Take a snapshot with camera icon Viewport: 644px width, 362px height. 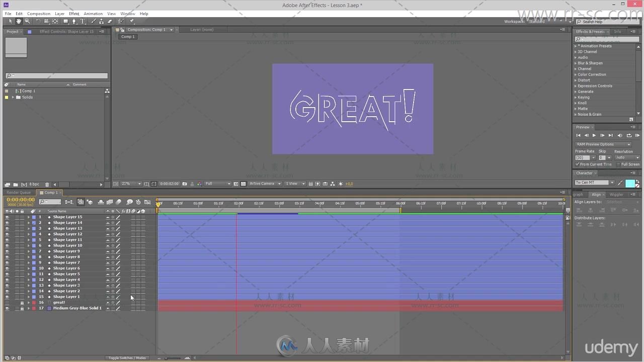[x=185, y=184]
